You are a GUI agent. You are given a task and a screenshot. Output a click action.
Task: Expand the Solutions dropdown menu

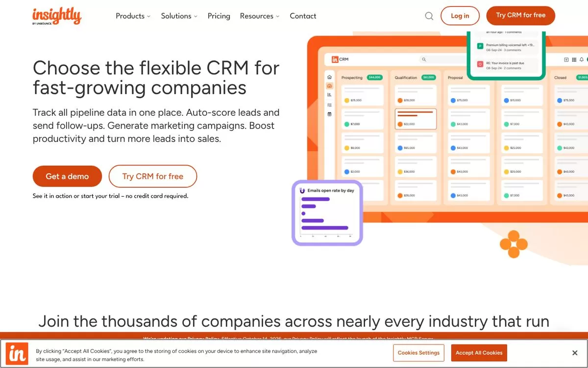point(179,16)
